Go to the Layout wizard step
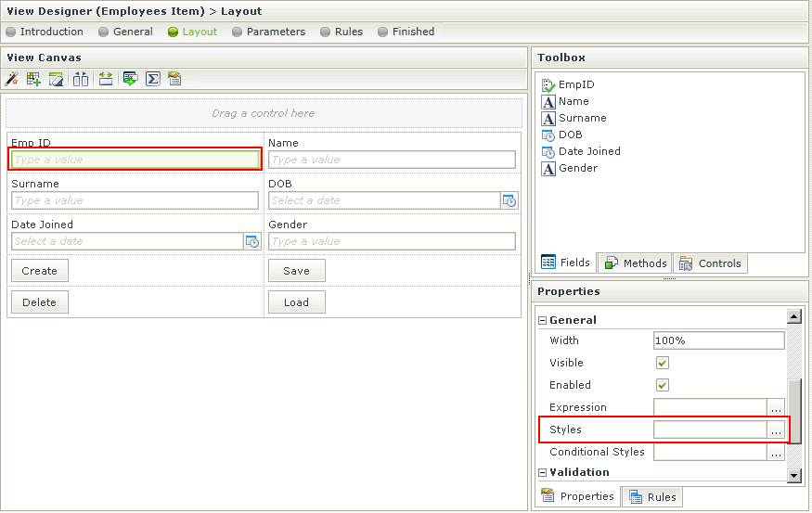The image size is (812, 513). click(x=193, y=32)
